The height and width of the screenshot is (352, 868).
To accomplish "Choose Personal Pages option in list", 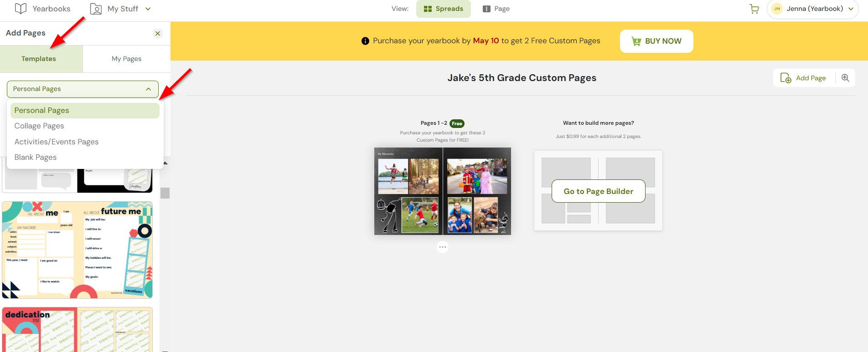I will tap(85, 110).
